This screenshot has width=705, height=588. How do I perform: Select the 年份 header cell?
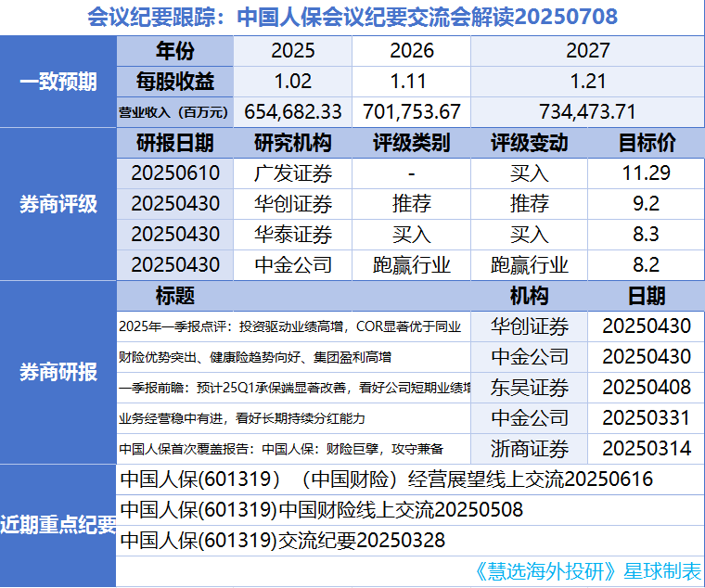click(175, 51)
